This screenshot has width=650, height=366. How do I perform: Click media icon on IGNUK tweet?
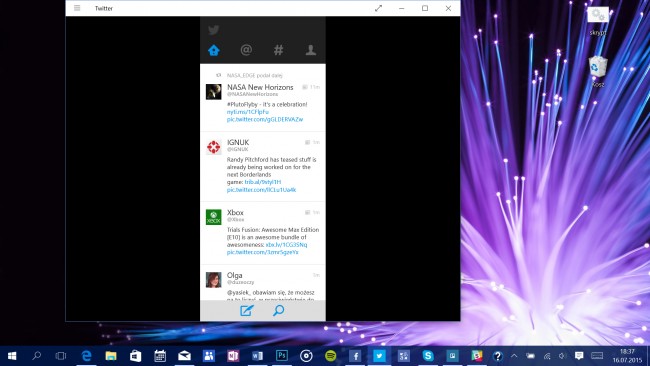308,142
